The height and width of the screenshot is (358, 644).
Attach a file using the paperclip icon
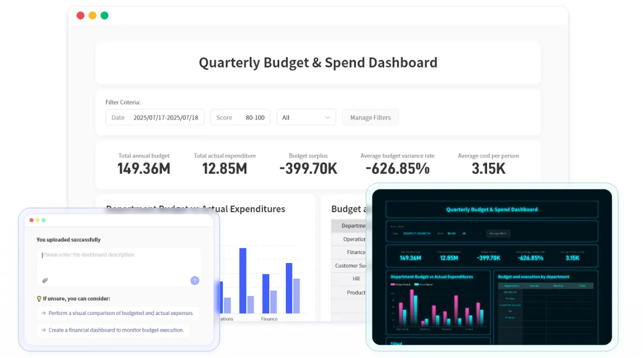click(x=45, y=280)
